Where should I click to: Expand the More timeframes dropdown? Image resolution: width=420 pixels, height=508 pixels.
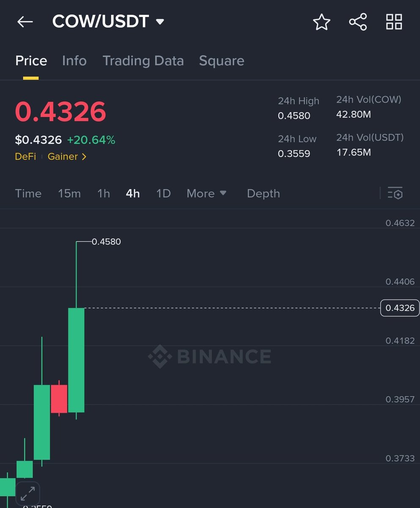(206, 193)
